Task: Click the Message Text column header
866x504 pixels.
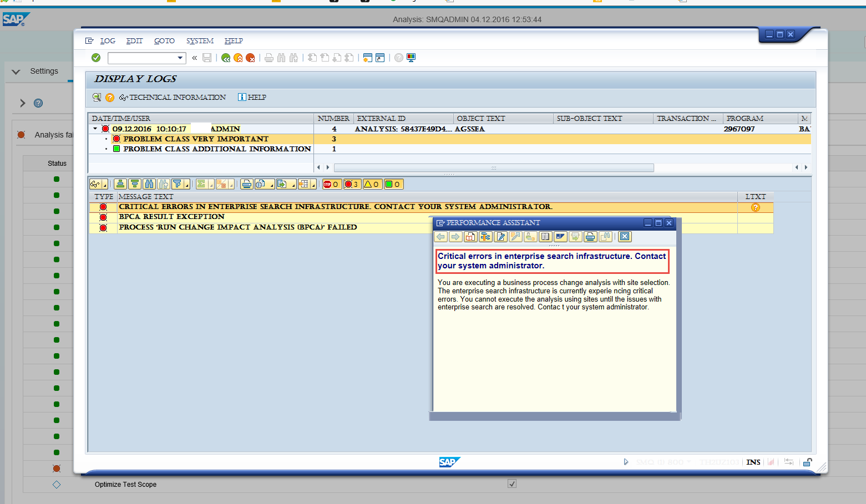Action: click(427, 197)
